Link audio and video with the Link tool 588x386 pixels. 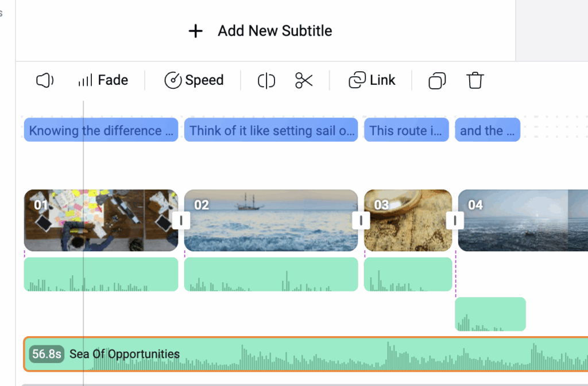(x=372, y=80)
